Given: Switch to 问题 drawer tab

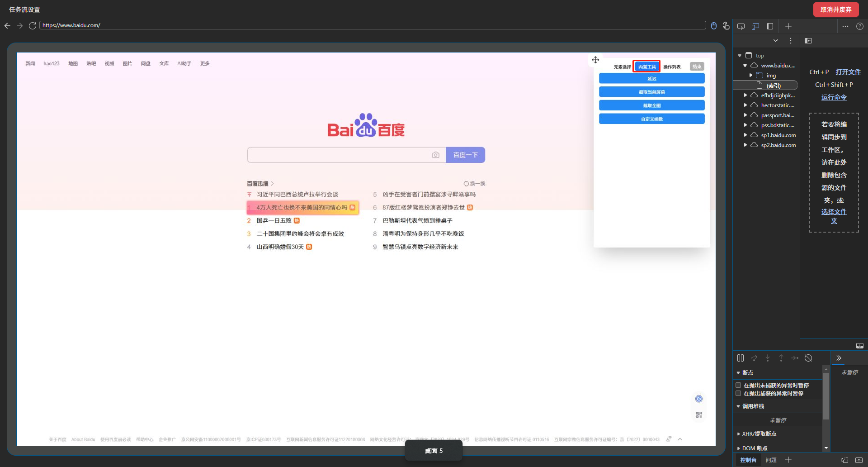Looking at the screenshot, I should (x=771, y=460).
